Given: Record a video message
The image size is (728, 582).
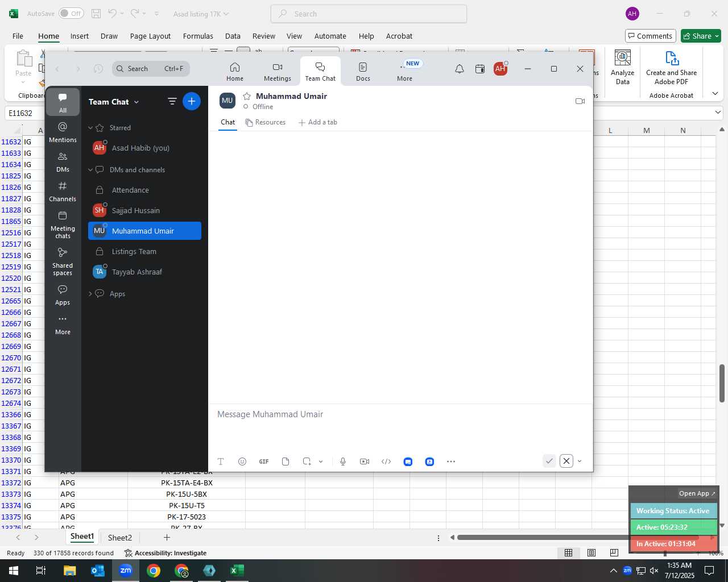Looking at the screenshot, I should click(x=365, y=462).
